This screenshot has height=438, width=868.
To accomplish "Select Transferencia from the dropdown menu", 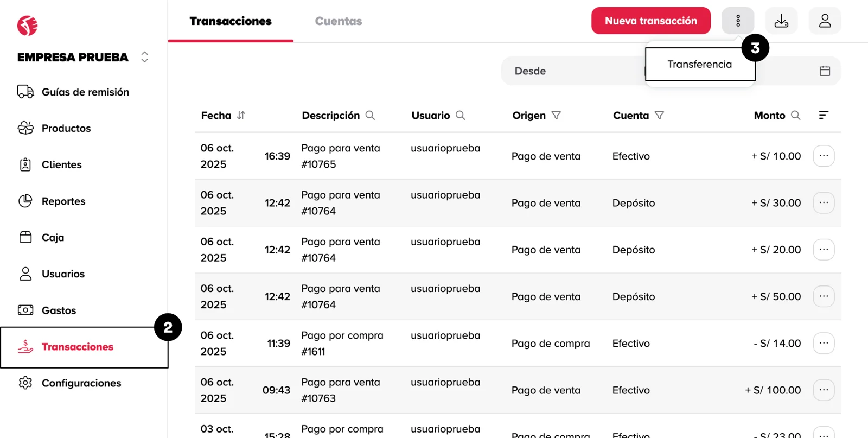I will [x=699, y=65].
